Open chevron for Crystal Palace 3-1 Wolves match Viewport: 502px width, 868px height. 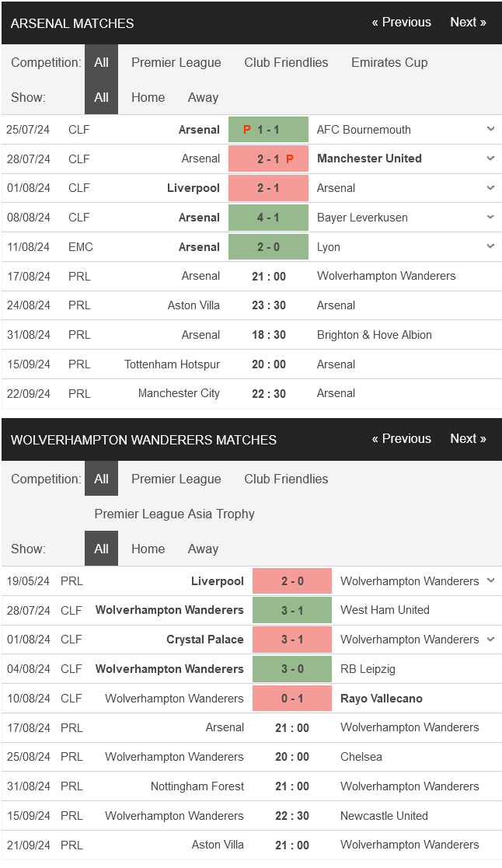tap(490, 640)
